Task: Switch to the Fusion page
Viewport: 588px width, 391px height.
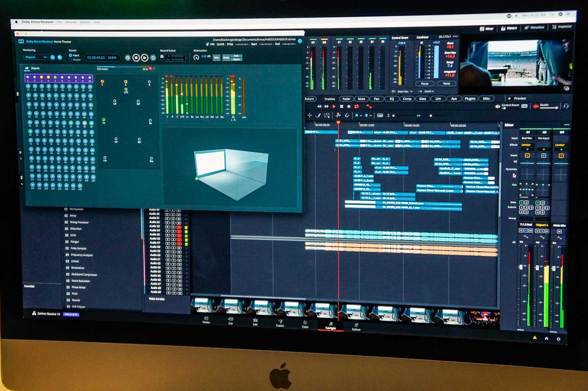Action: [280, 323]
